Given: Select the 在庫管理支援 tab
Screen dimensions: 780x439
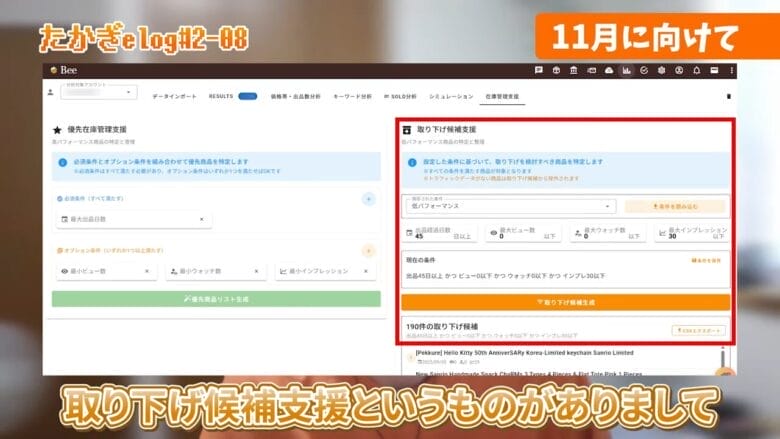Looking at the screenshot, I should coord(502,96).
